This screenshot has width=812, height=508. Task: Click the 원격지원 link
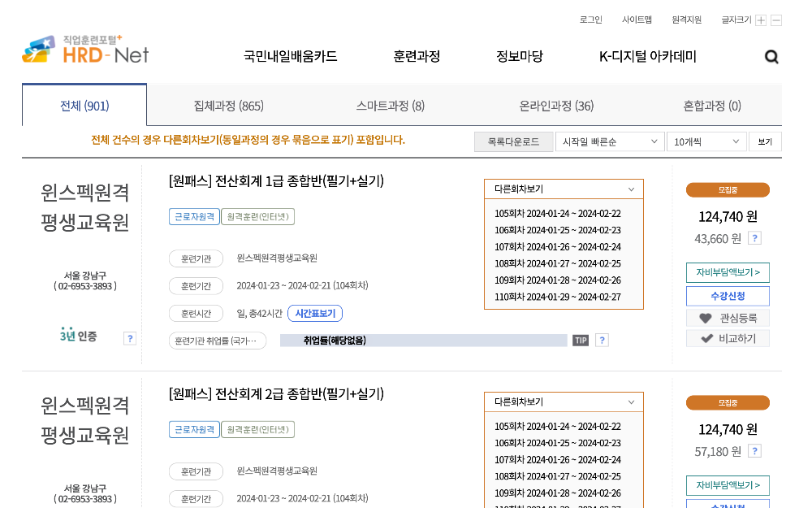686,20
